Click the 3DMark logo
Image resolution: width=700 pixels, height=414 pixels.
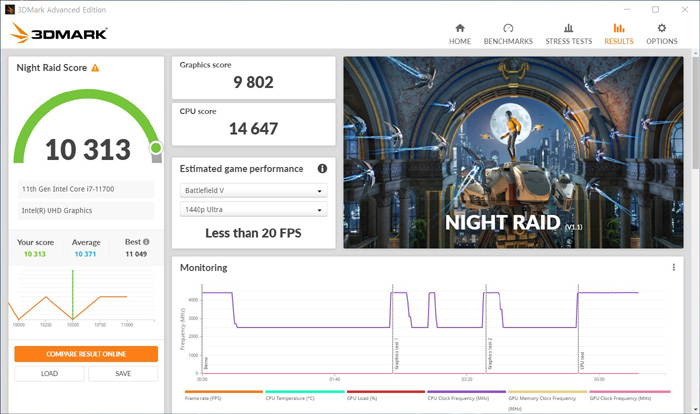58,33
